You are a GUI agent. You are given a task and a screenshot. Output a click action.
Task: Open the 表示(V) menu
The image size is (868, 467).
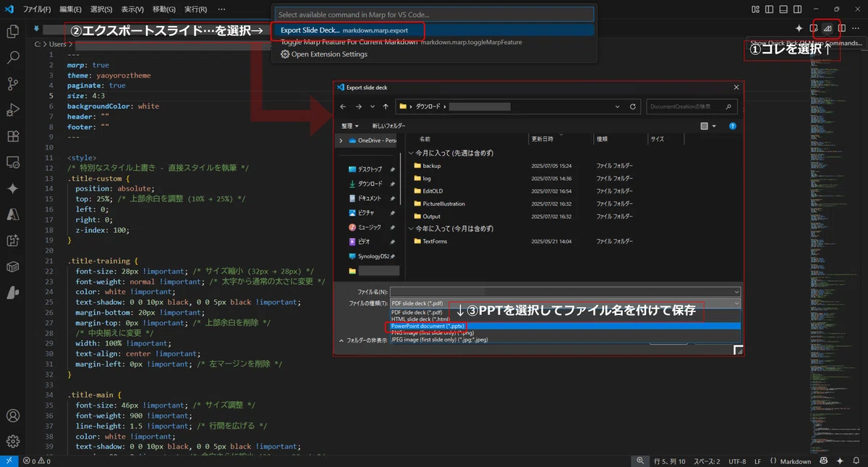coord(132,9)
